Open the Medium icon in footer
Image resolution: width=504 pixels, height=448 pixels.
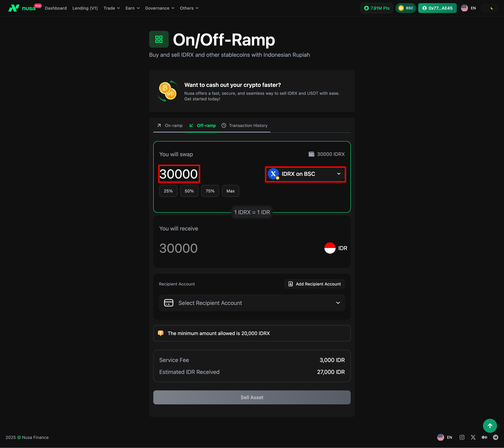click(484, 437)
